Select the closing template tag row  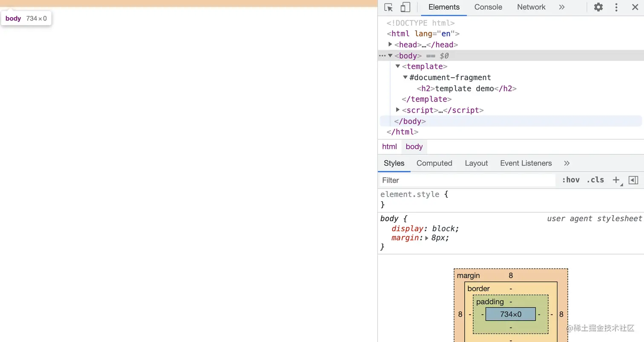426,99
